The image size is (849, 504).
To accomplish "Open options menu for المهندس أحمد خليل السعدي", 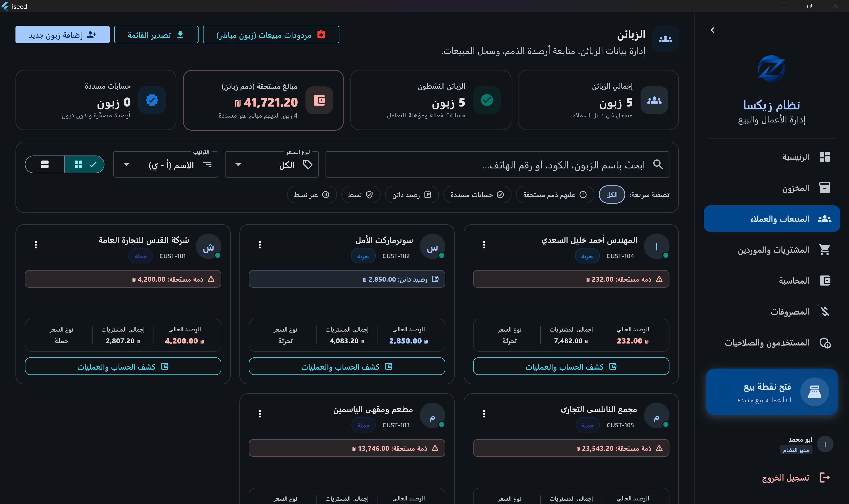I will point(484,244).
